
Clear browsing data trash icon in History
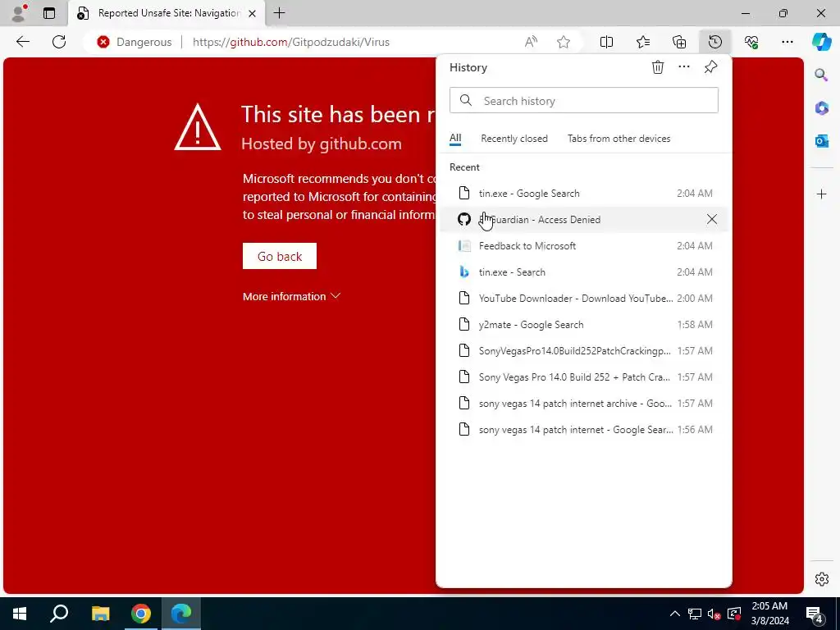tap(657, 67)
